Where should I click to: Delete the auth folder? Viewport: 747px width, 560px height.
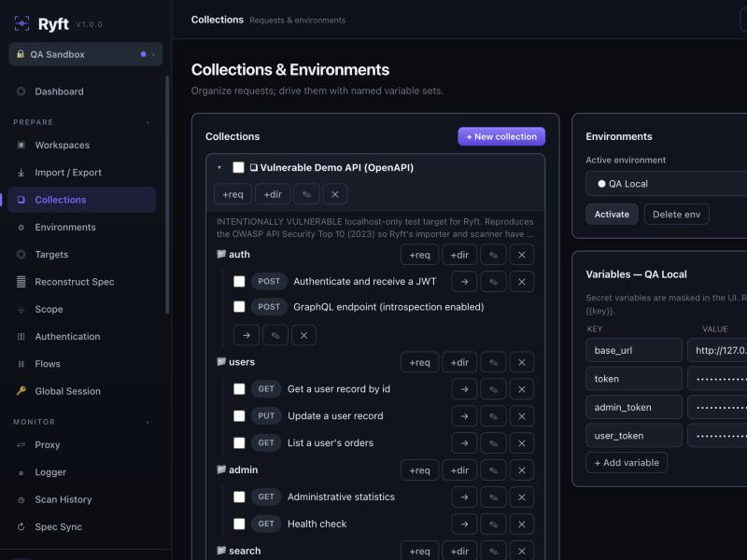point(522,255)
